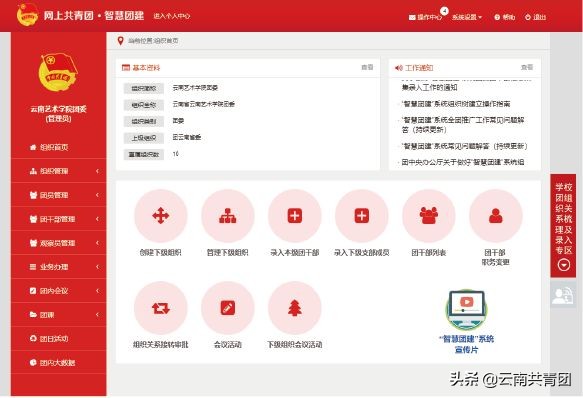Click the 录入下级支部成员 plus icon
583x398 pixels.
point(361,216)
